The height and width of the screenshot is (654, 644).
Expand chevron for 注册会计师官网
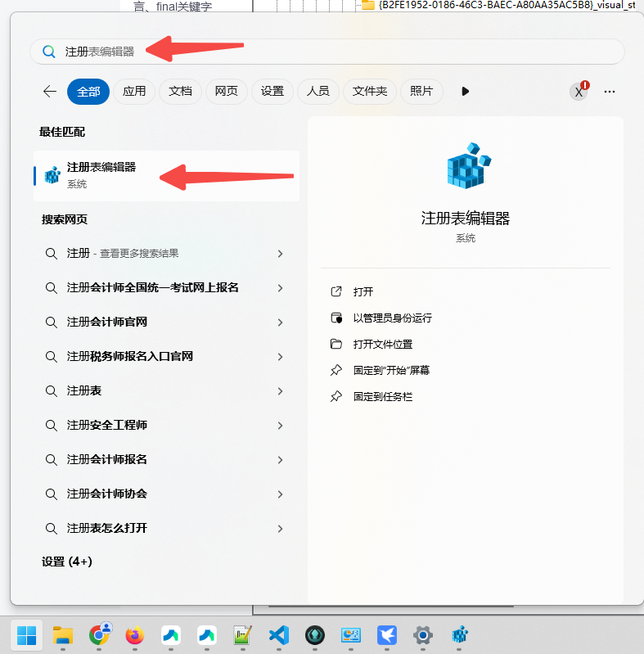pos(281,322)
